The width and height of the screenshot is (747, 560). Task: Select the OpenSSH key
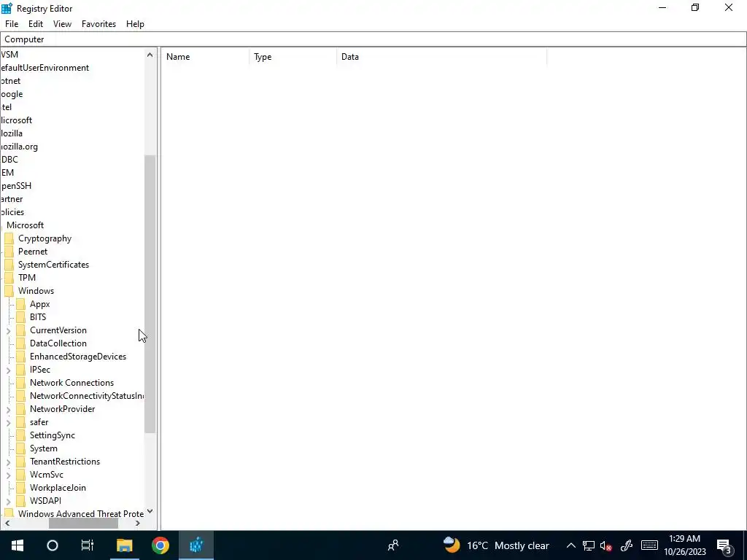[16, 186]
